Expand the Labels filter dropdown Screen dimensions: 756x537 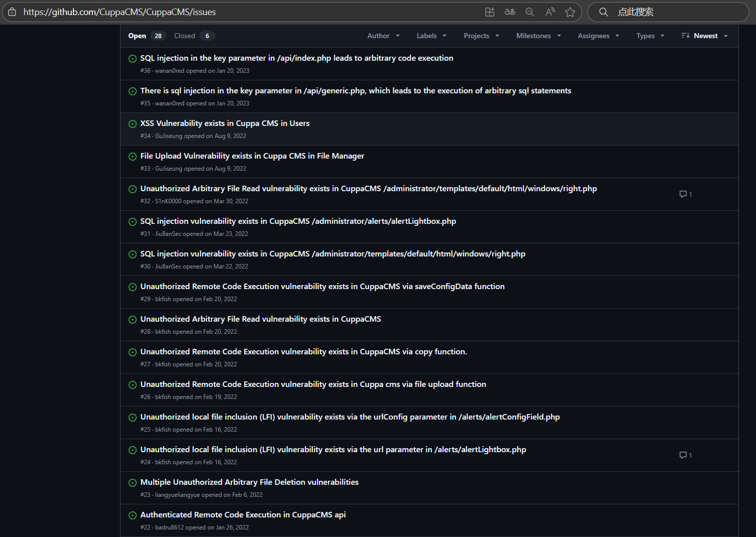(x=431, y=36)
